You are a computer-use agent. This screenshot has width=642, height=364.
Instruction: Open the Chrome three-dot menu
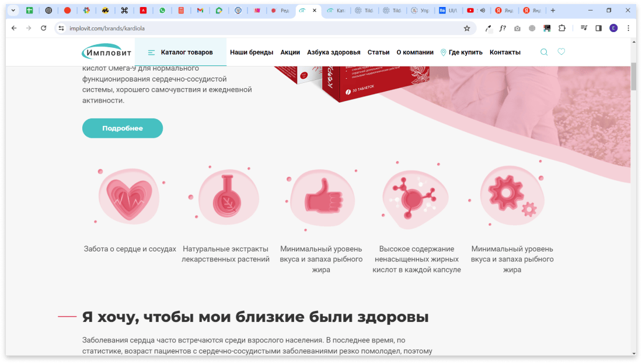coord(629,28)
